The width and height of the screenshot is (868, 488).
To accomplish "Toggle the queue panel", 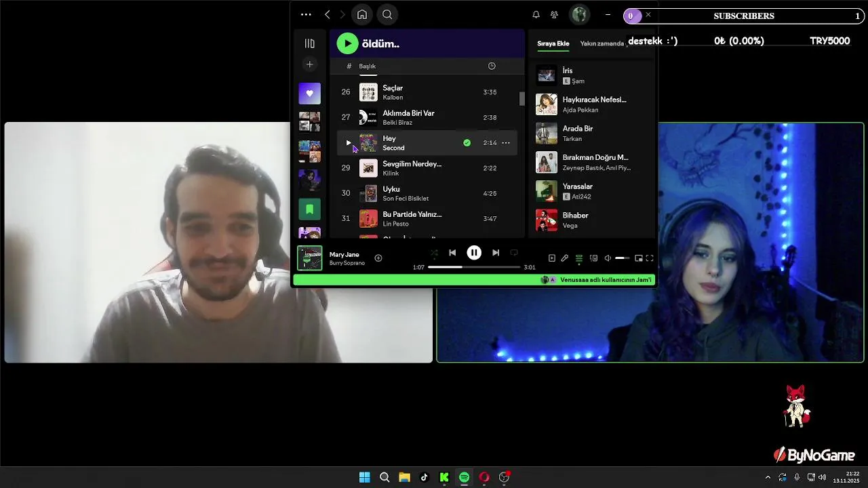I will [579, 258].
